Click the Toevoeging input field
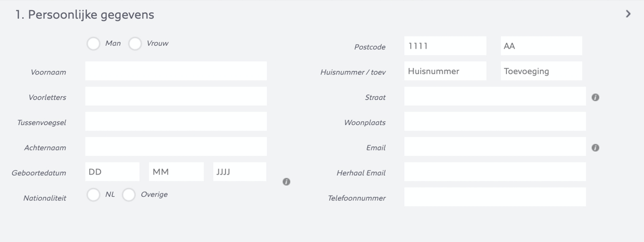This screenshot has width=644, height=242. 541,71
